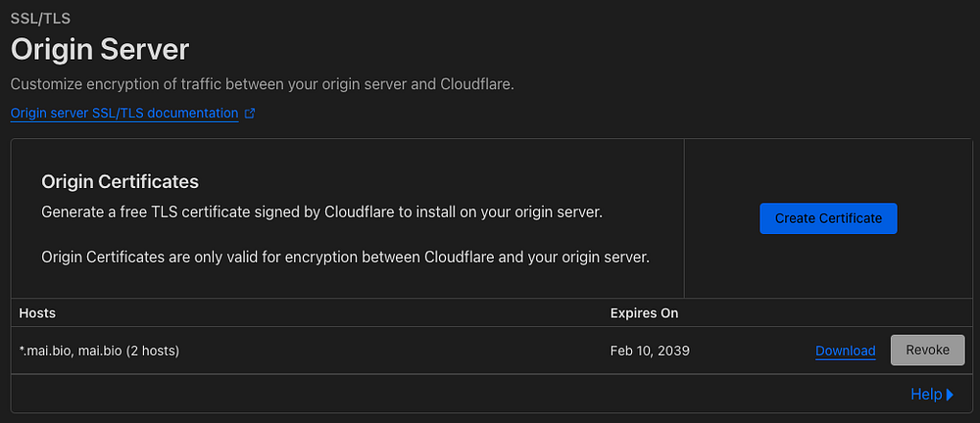
Task: Click the Origin Certificates card heading
Action: pos(121,181)
